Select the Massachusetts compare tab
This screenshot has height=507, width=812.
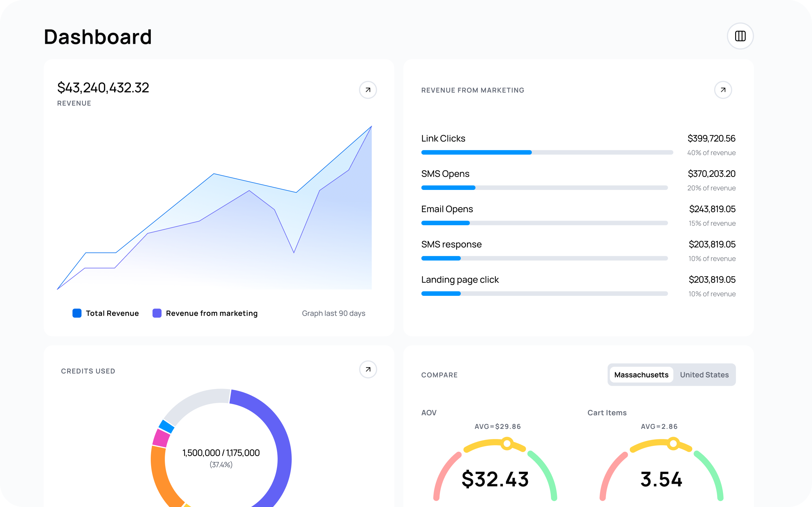click(641, 375)
